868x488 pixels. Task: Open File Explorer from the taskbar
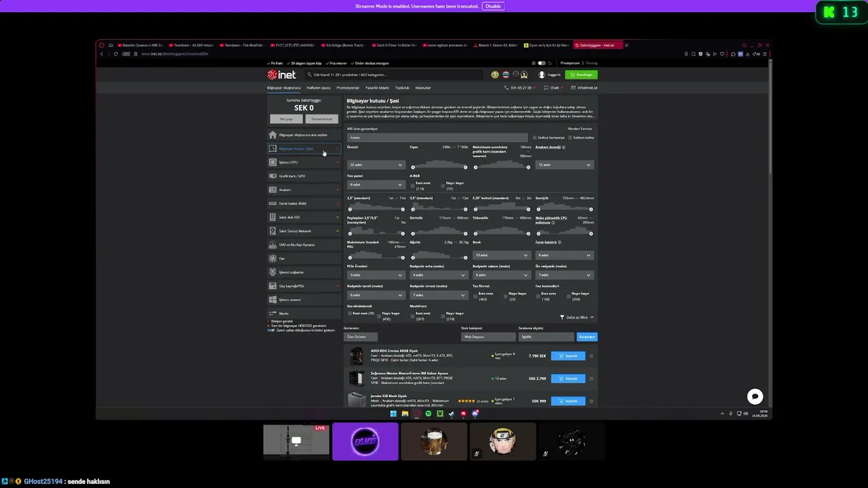405,414
